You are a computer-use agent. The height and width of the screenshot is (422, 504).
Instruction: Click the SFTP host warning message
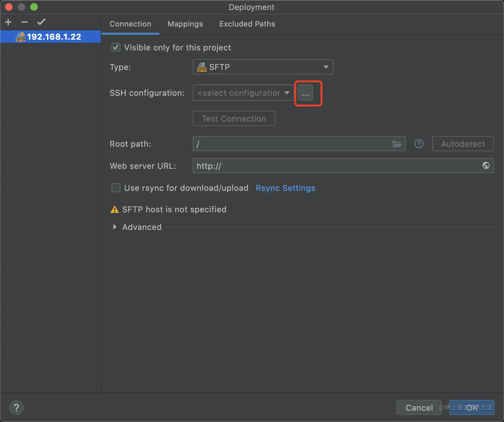tap(174, 209)
